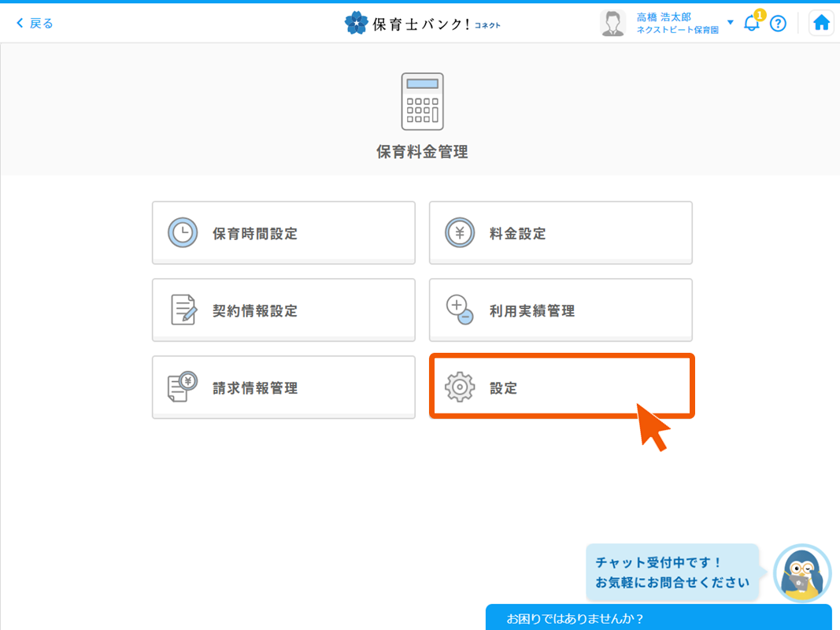Screen dimensions: 840x630
Task: Select the gear icon inside the 設定 tile
Action: 460,387
